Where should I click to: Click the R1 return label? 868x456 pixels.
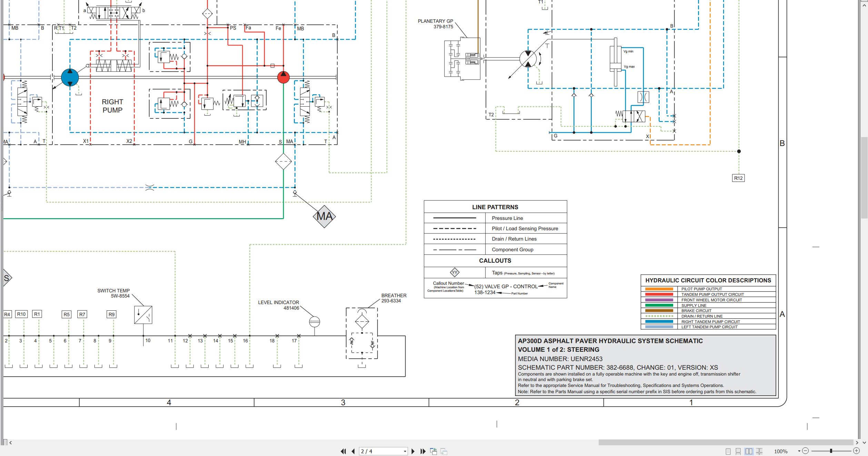(x=37, y=314)
